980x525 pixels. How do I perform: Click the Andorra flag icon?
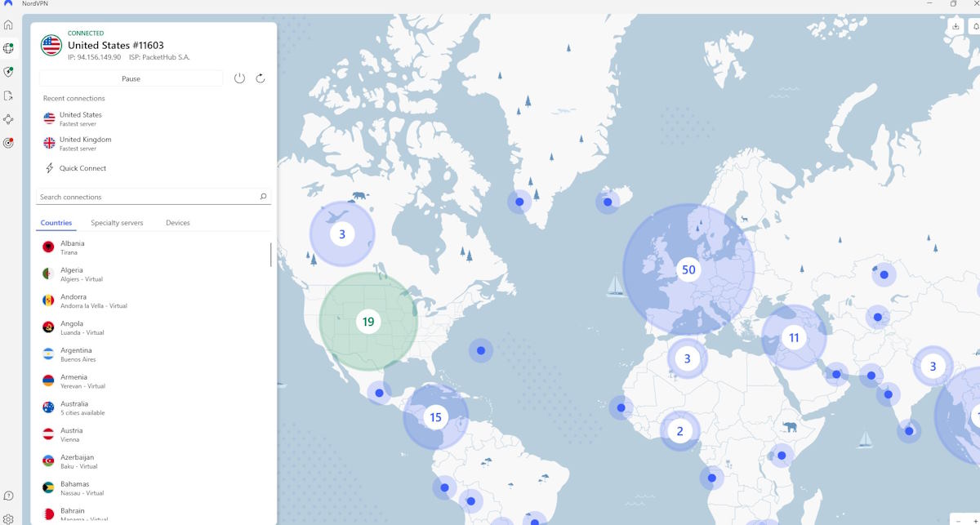click(49, 300)
